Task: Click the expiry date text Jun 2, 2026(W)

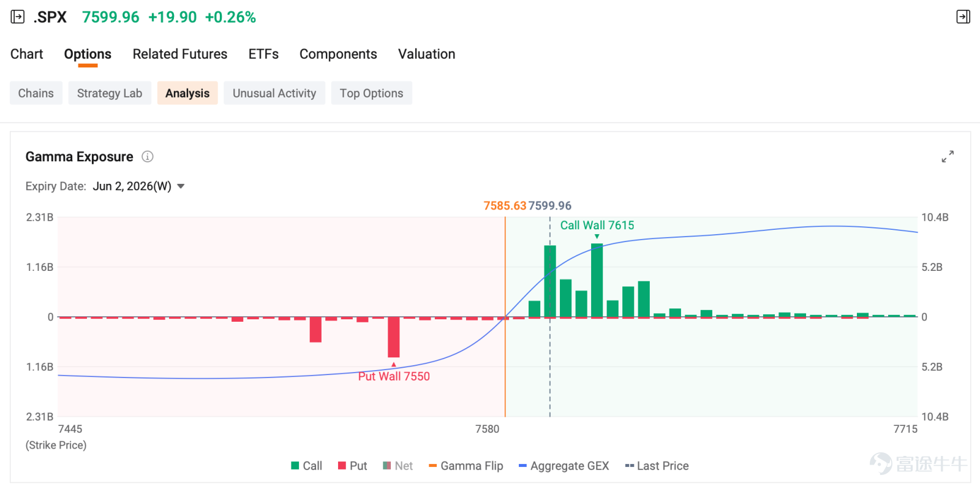Action: tap(132, 186)
